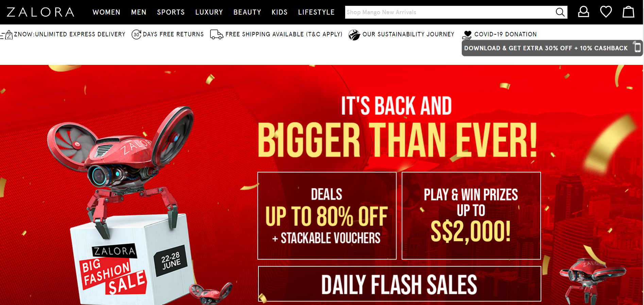Open the wishlist heart icon

606,12
